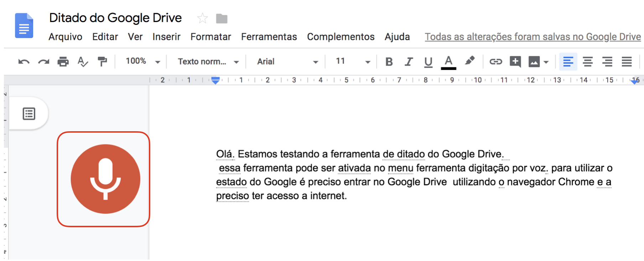644x261 pixels.
Task: Redo the last action
Action: [43, 62]
